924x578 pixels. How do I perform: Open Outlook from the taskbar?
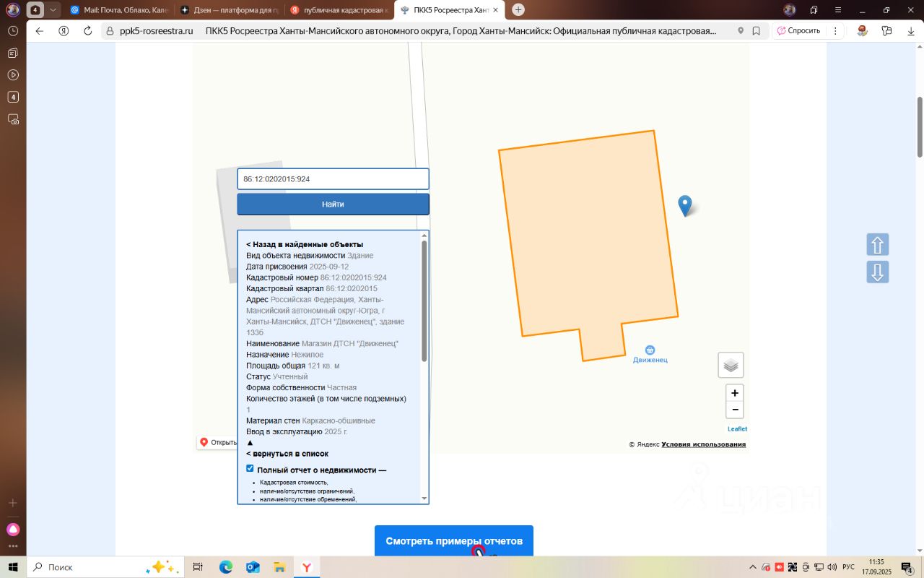tap(253, 567)
